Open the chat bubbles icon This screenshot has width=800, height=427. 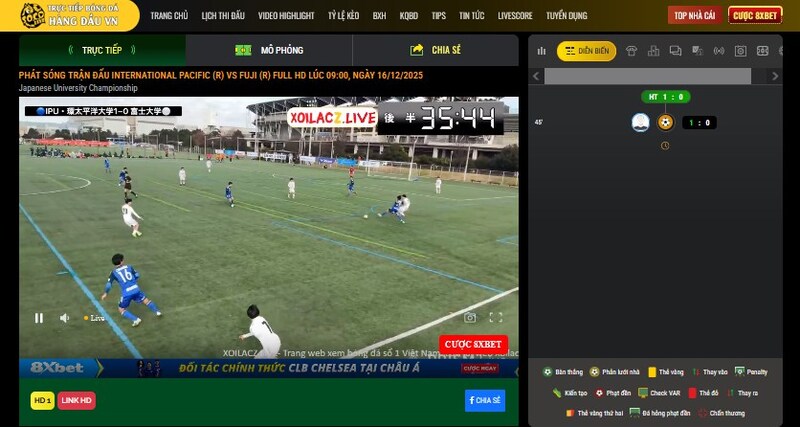pos(676,51)
